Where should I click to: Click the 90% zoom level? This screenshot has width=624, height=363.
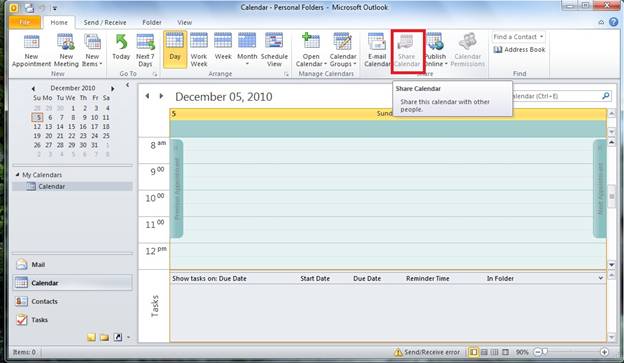coord(522,352)
